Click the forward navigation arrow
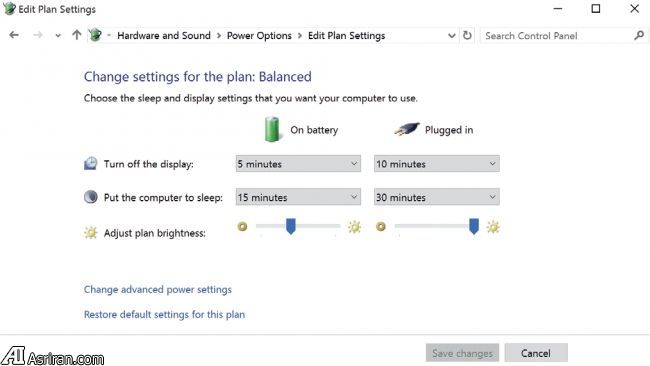The width and height of the screenshot is (650, 366). (x=38, y=35)
